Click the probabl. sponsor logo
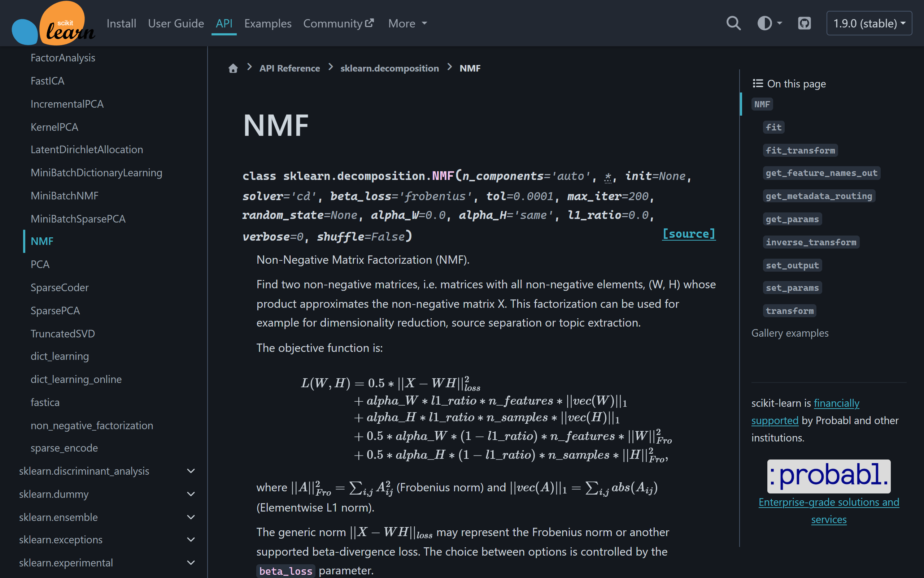The height and width of the screenshot is (578, 924). pos(829,476)
